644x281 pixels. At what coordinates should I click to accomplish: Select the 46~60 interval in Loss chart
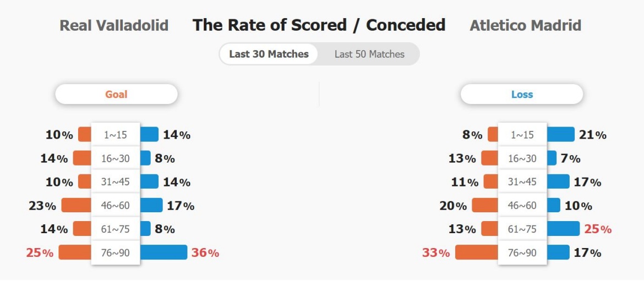click(x=522, y=206)
